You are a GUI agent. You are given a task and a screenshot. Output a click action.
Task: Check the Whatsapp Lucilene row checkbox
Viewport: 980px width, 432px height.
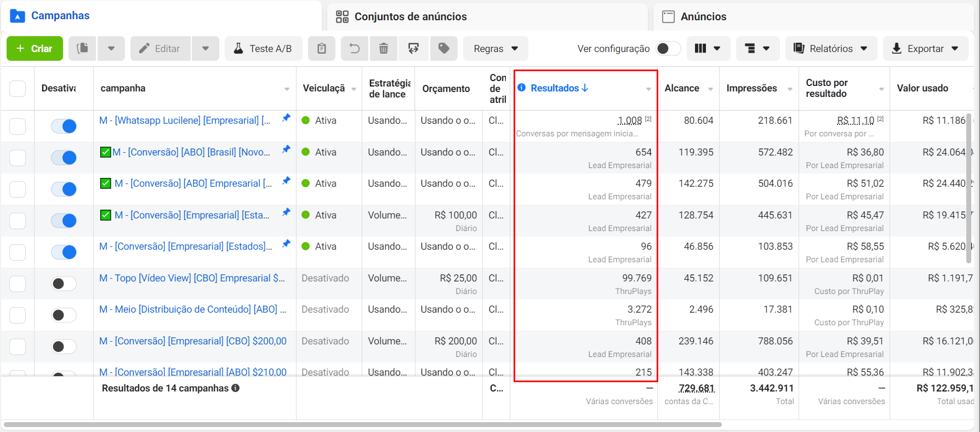(18, 126)
